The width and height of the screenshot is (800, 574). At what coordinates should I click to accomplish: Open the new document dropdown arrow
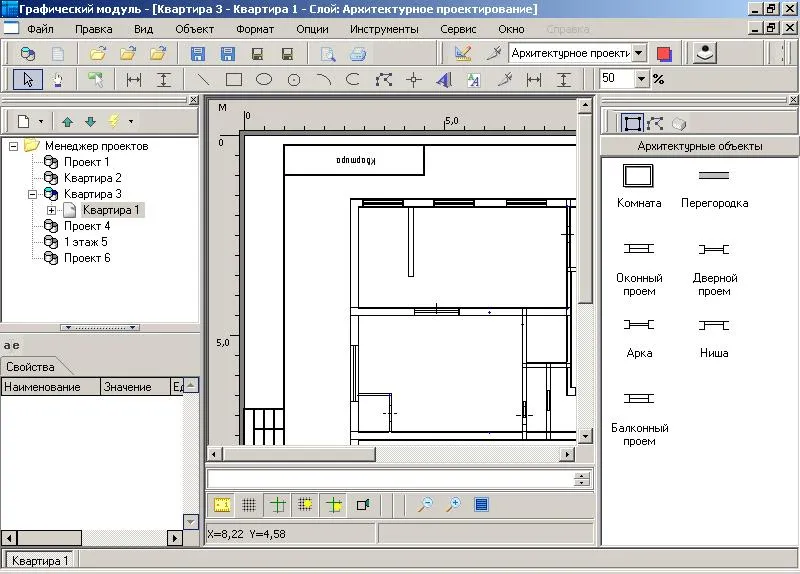41,121
